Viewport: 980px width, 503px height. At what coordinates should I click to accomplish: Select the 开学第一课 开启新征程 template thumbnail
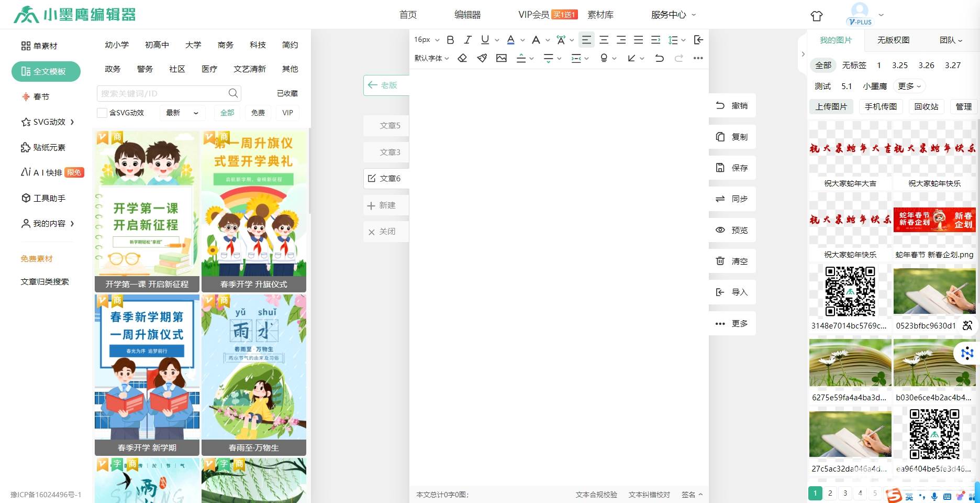(x=147, y=210)
